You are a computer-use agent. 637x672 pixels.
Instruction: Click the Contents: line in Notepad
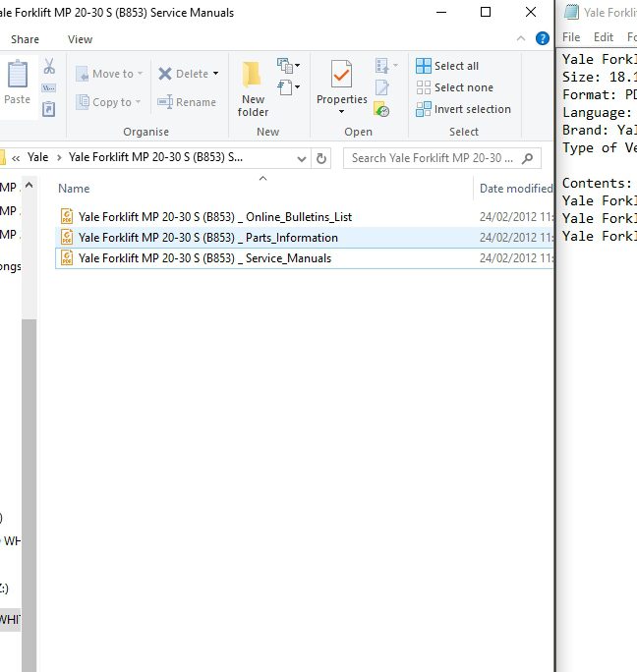(597, 183)
